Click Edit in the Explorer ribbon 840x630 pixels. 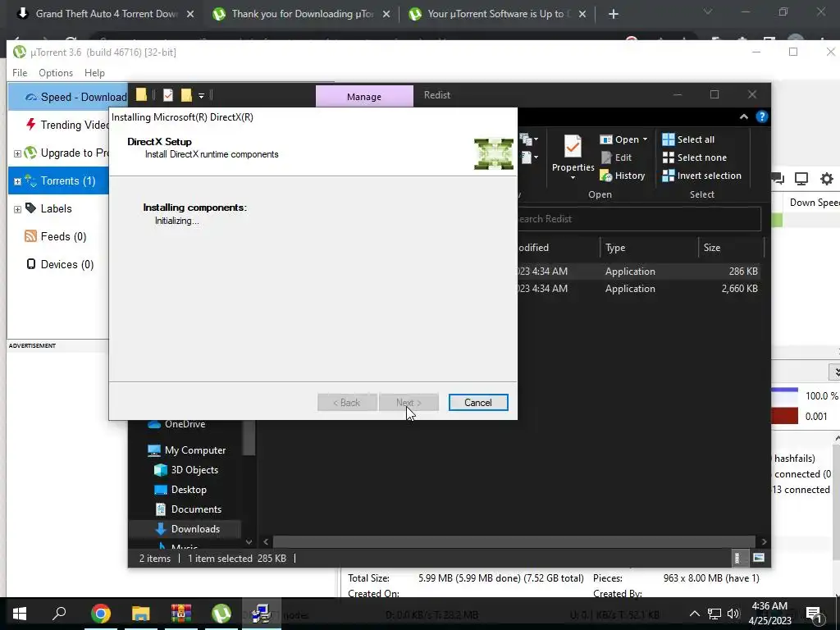click(616, 157)
